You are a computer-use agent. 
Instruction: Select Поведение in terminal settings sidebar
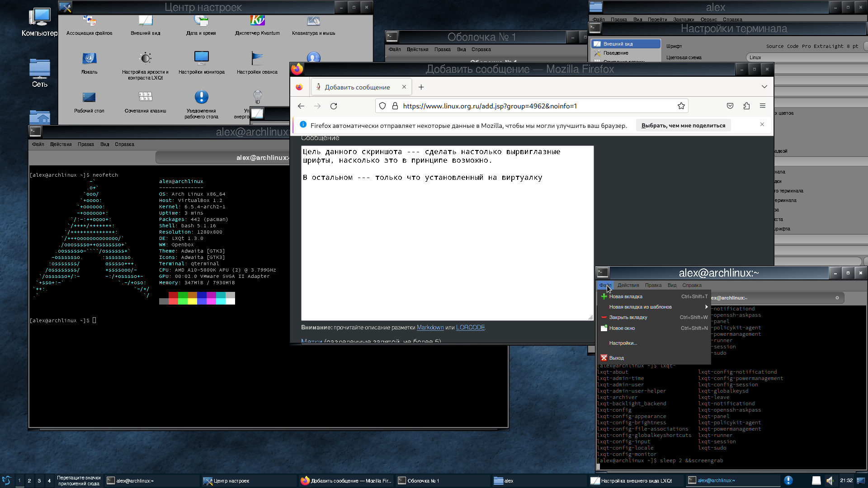pos(626,53)
